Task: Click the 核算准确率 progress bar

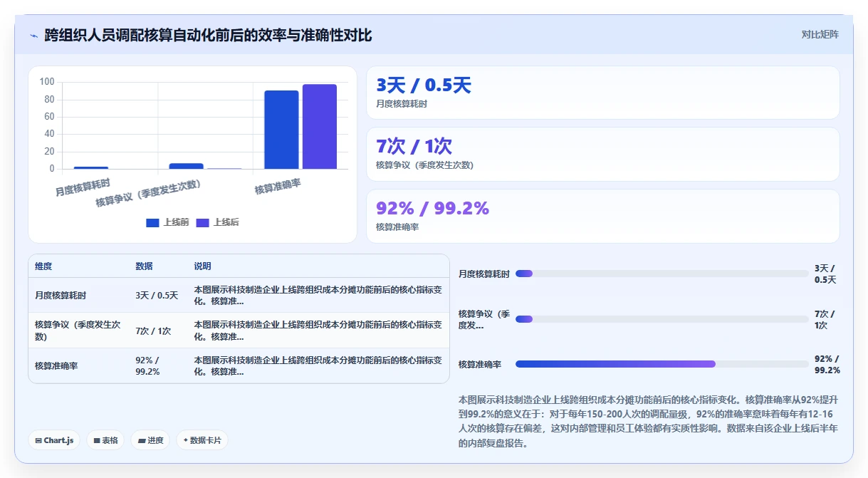Action: (x=662, y=364)
